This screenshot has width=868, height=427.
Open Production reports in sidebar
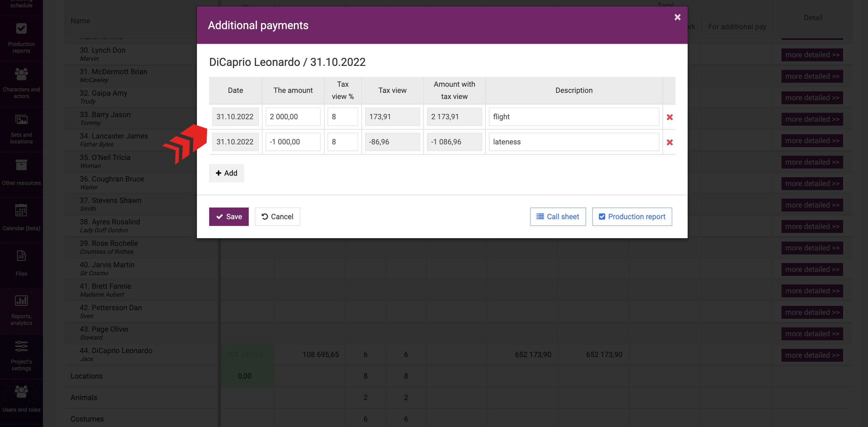coord(21,38)
